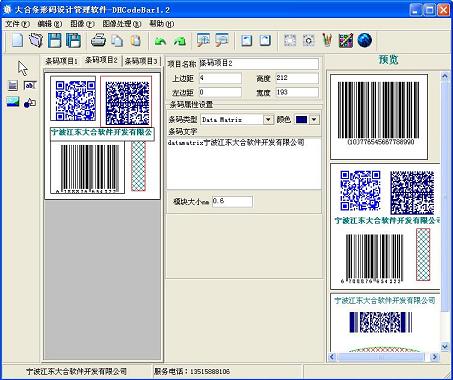
Task: Click the preview scroll up arrow
Action: (445, 76)
